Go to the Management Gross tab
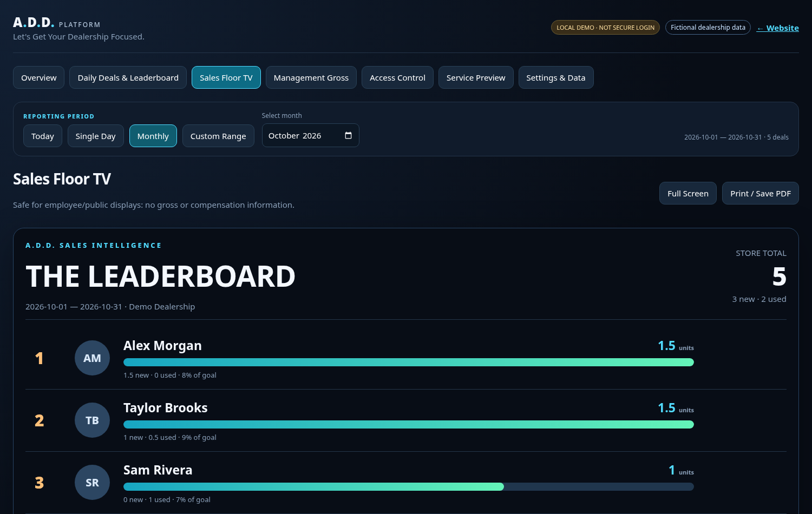Viewport: 812px width, 514px height. [x=311, y=77]
